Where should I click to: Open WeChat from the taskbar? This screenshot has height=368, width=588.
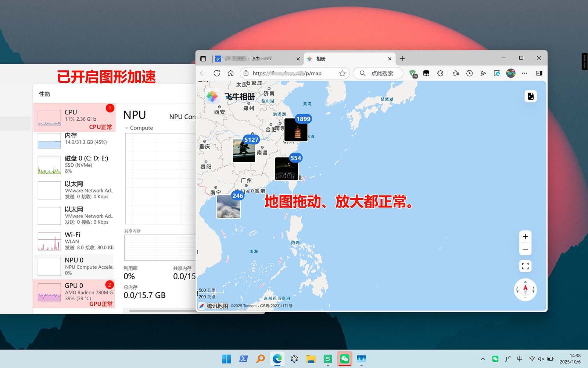coord(345,359)
